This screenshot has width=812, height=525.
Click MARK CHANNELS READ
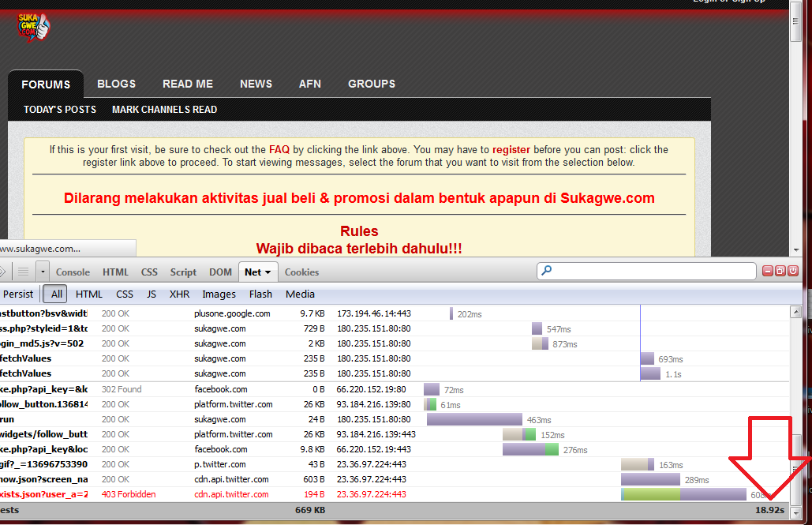[x=164, y=110]
